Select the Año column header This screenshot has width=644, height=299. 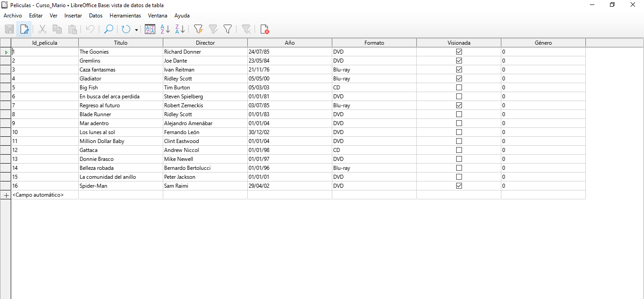[290, 43]
